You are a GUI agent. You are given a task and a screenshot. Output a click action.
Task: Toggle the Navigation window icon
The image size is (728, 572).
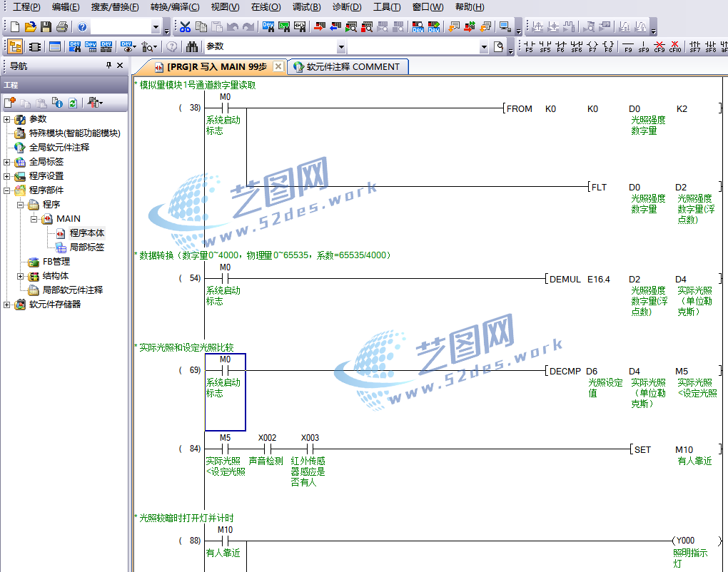pos(15,46)
